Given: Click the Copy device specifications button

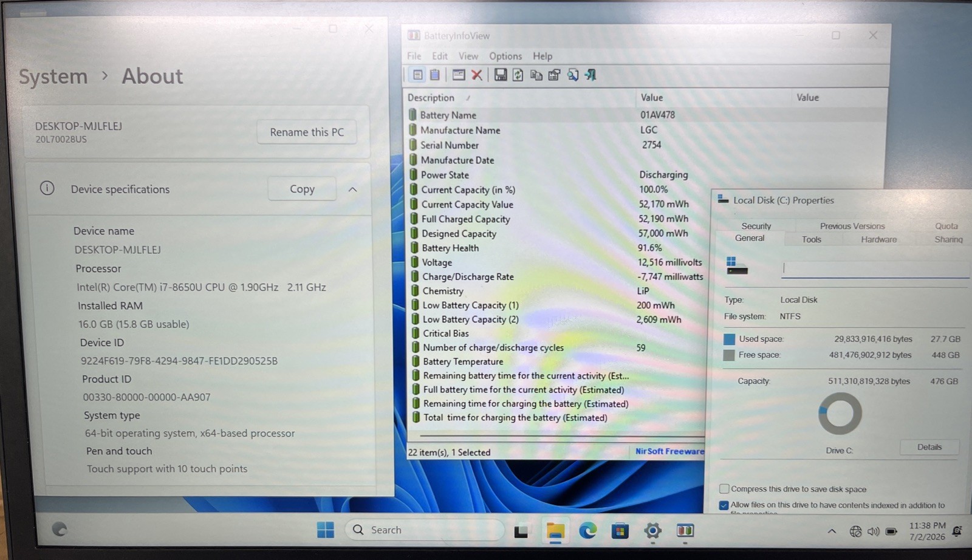Looking at the screenshot, I should coord(302,189).
